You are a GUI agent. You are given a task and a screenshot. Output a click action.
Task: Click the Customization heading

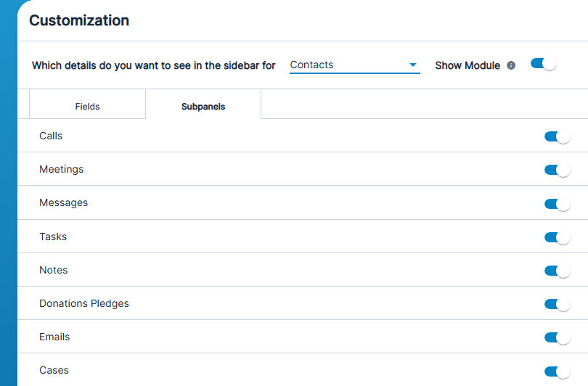pyautogui.click(x=79, y=20)
